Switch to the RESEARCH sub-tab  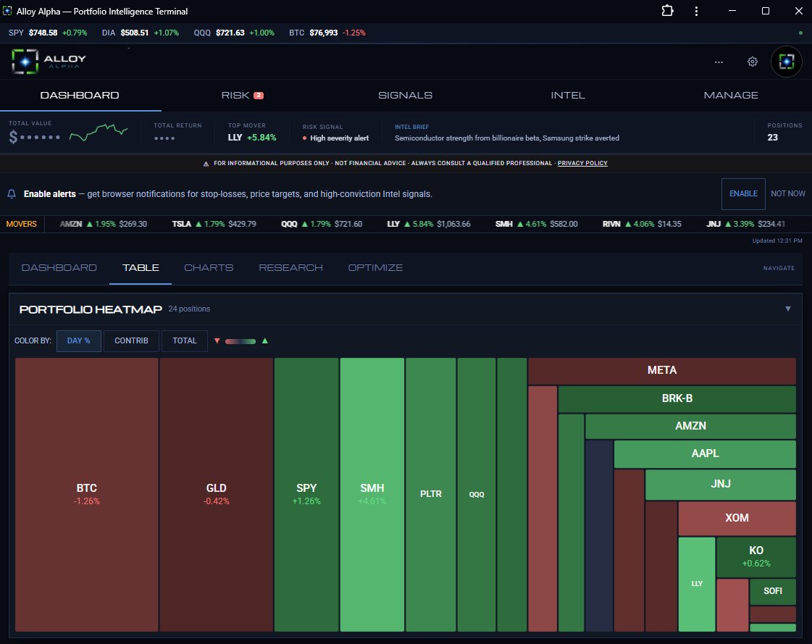tap(290, 268)
